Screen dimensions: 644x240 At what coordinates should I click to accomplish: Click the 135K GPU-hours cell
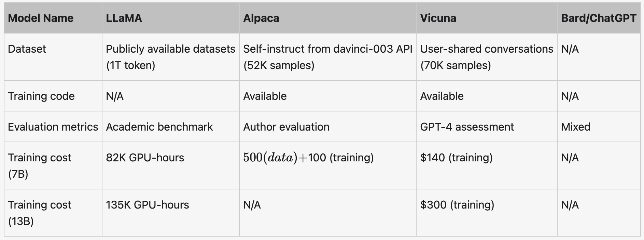point(171,213)
